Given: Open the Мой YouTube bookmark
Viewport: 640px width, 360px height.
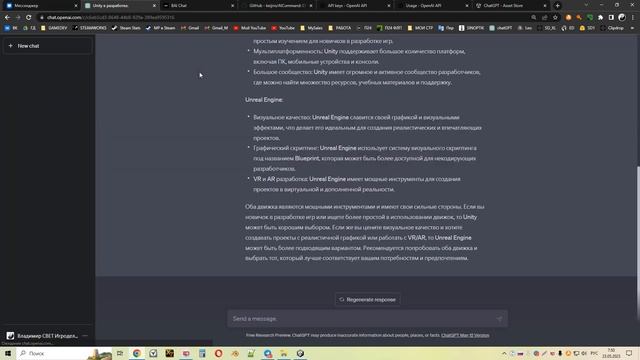Looking at the screenshot, I should pyautogui.click(x=250, y=28).
